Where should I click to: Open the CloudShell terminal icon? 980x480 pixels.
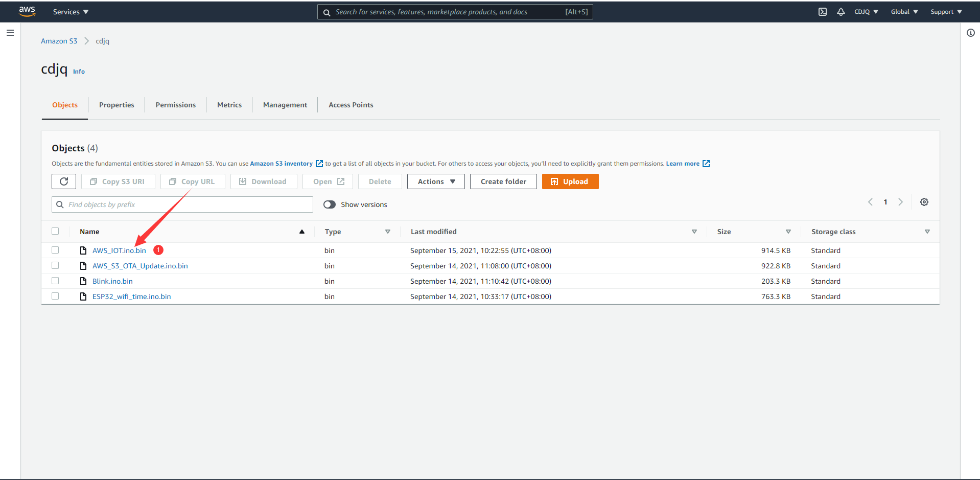click(823, 12)
